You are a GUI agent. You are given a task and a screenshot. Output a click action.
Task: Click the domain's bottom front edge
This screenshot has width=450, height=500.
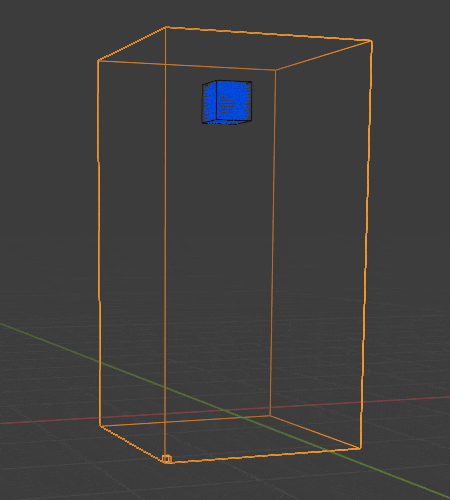(x=263, y=455)
